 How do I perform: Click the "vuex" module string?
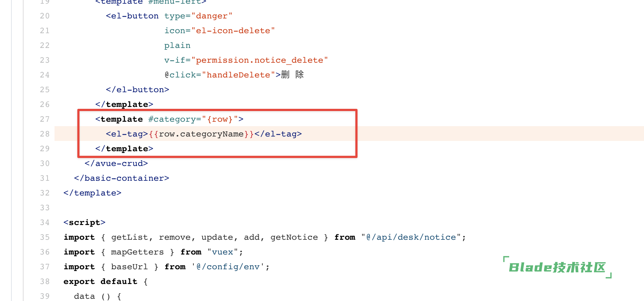coord(223,252)
